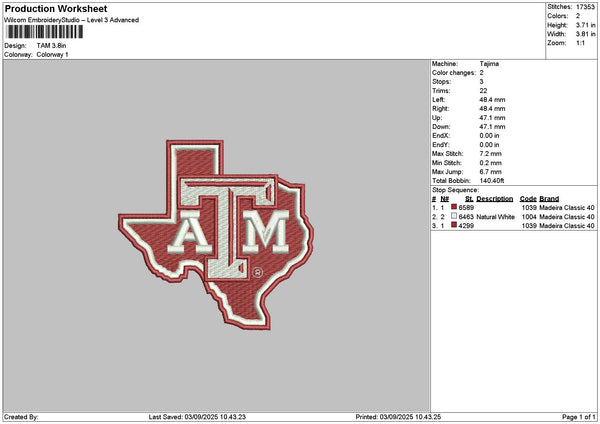Click the Code column header
This screenshot has width=600, height=424.
point(528,199)
